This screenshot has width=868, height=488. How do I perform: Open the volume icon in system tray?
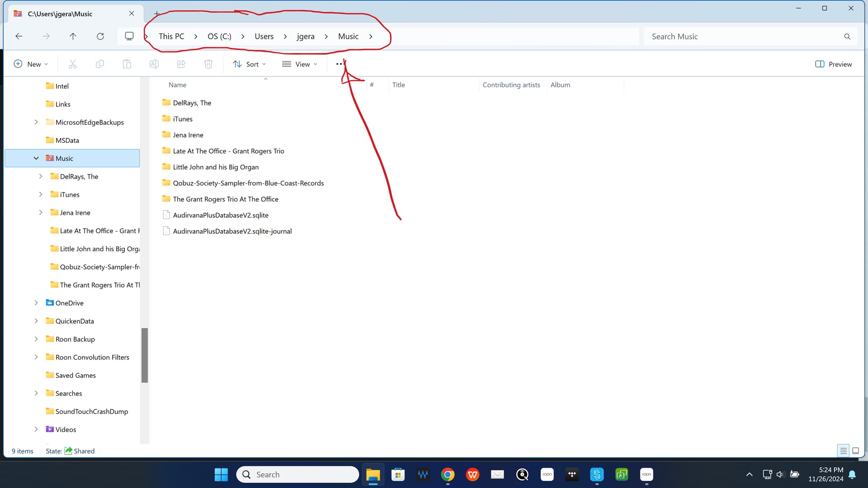point(780,474)
